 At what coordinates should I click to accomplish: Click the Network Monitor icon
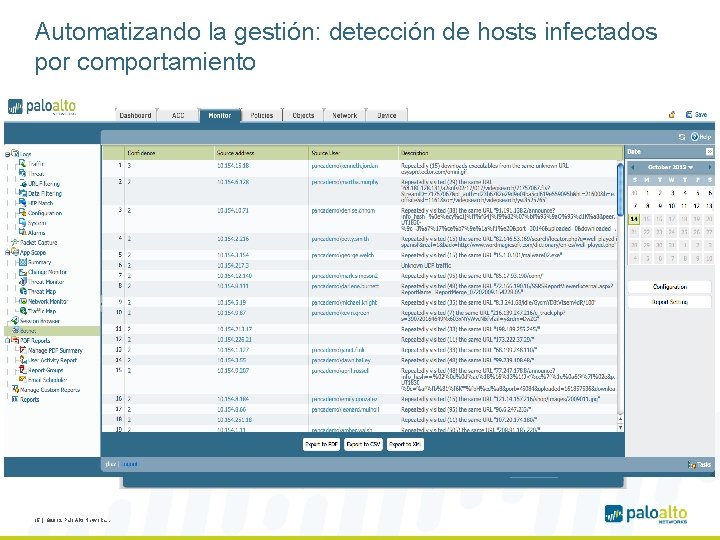[23, 301]
